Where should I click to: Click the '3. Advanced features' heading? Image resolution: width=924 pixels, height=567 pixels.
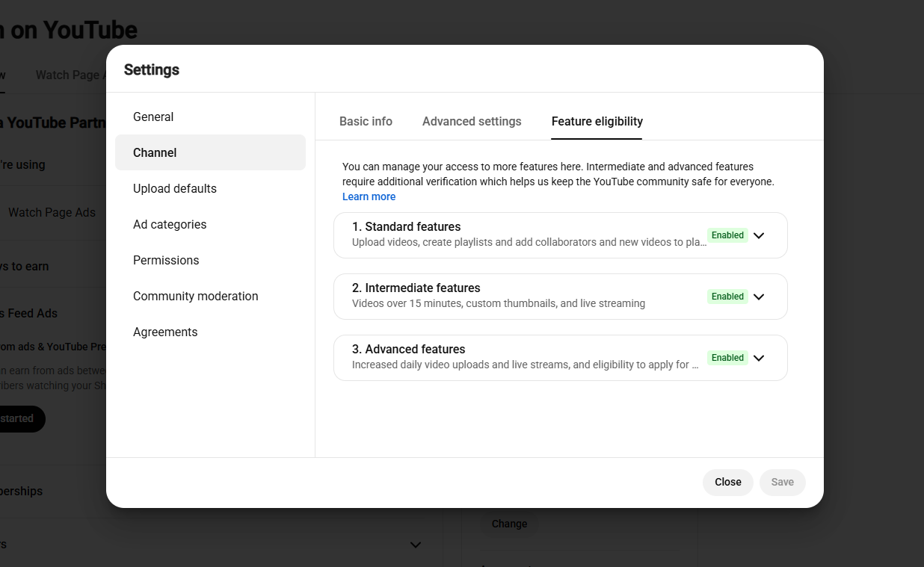pyautogui.click(x=409, y=349)
